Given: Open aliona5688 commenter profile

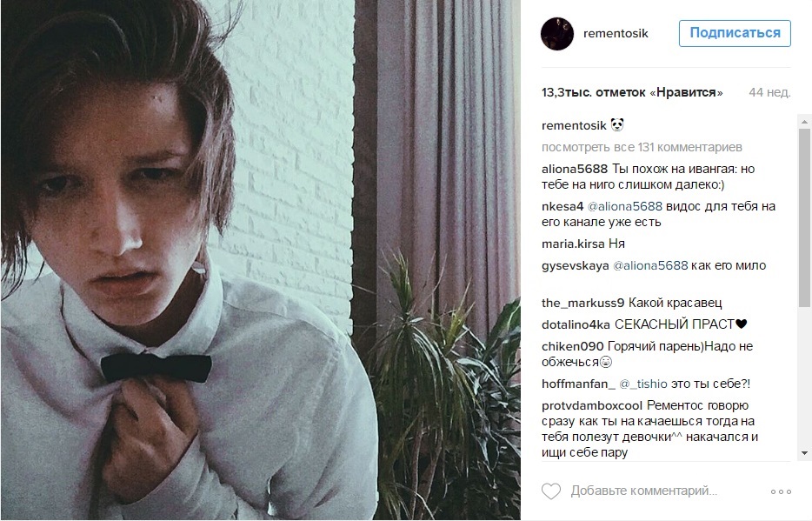Looking at the screenshot, I should 575,169.
